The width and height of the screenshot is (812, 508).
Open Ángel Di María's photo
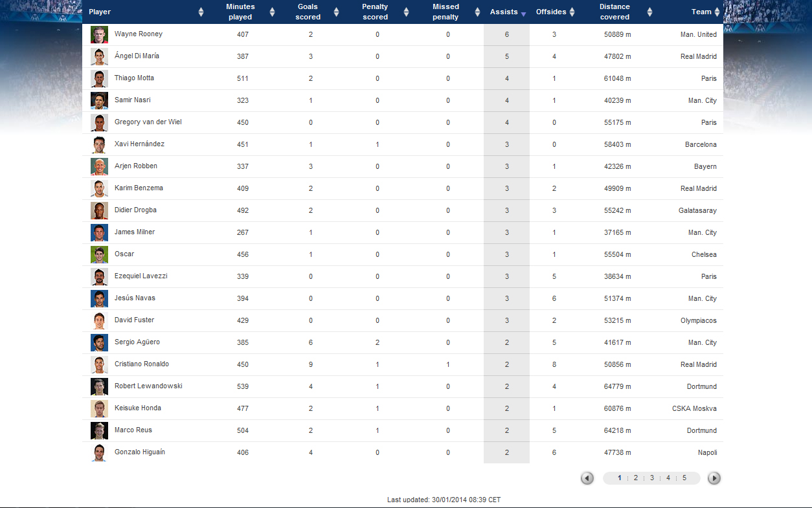[x=99, y=56]
